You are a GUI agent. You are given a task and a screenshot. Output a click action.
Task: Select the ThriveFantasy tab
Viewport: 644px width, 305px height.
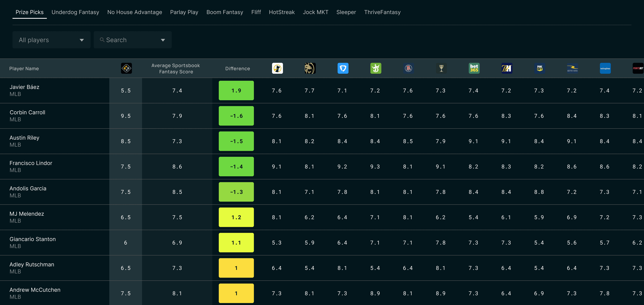pos(382,12)
